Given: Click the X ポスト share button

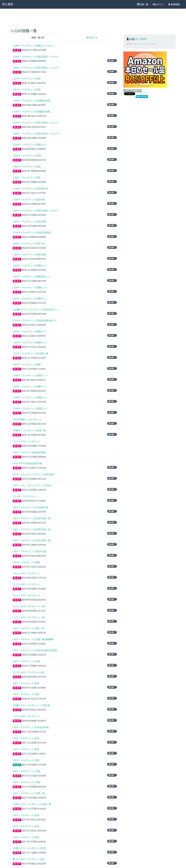Looking at the screenshot, I should (x=129, y=94).
